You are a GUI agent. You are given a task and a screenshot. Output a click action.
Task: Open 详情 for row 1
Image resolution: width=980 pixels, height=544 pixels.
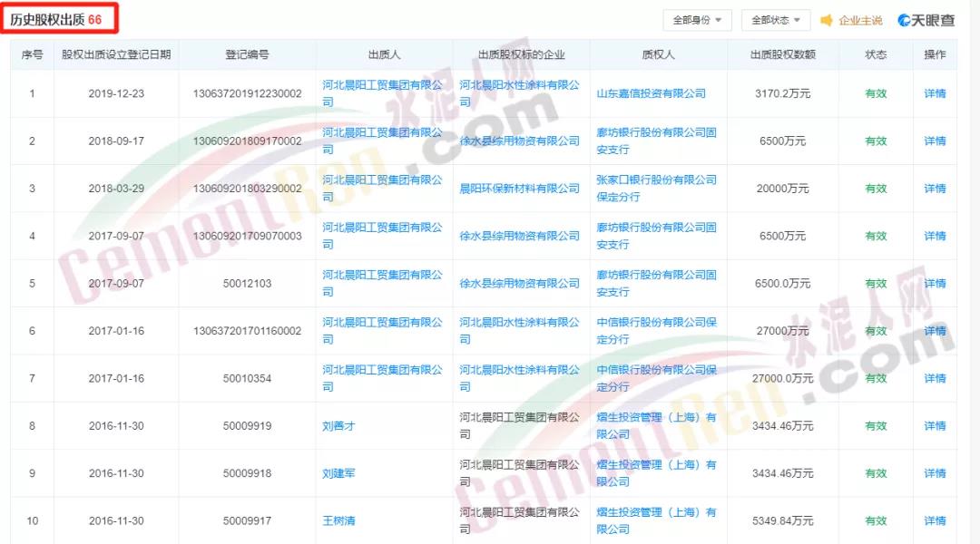point(935,93)
